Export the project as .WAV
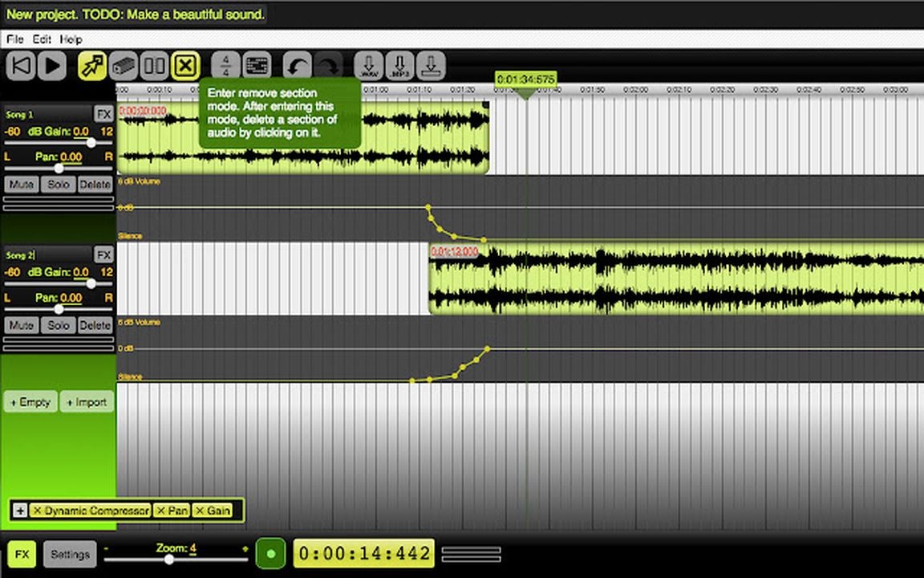 pyautogui.click(x=367, y=66)
